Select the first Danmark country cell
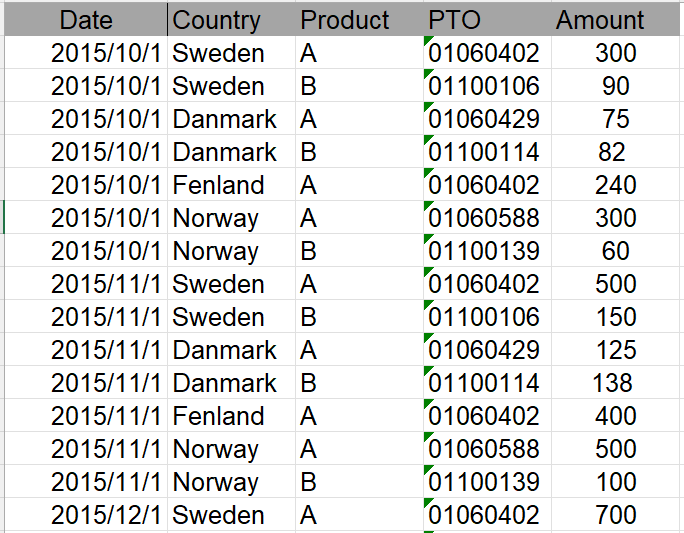 click(231, 119)
